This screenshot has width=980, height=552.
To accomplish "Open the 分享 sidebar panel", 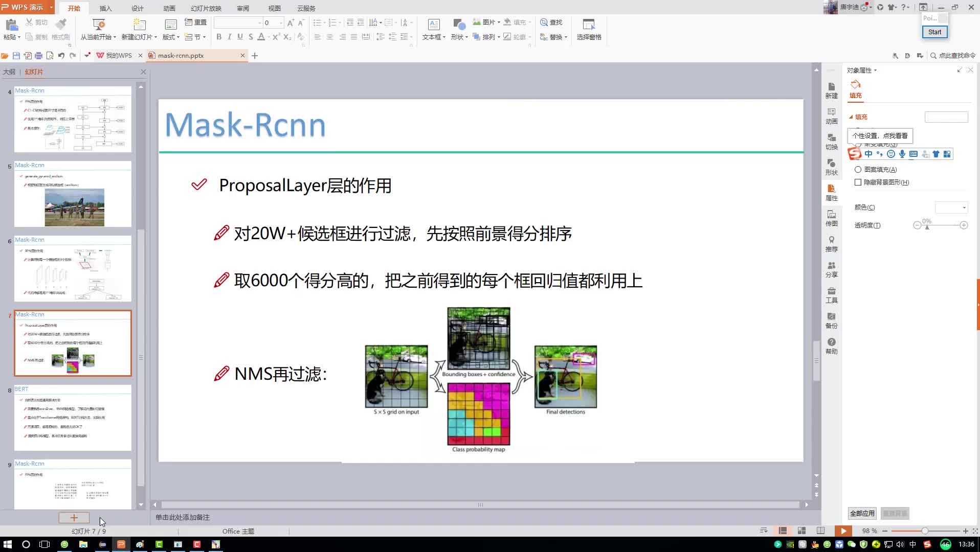I will [x=832, y=269].
